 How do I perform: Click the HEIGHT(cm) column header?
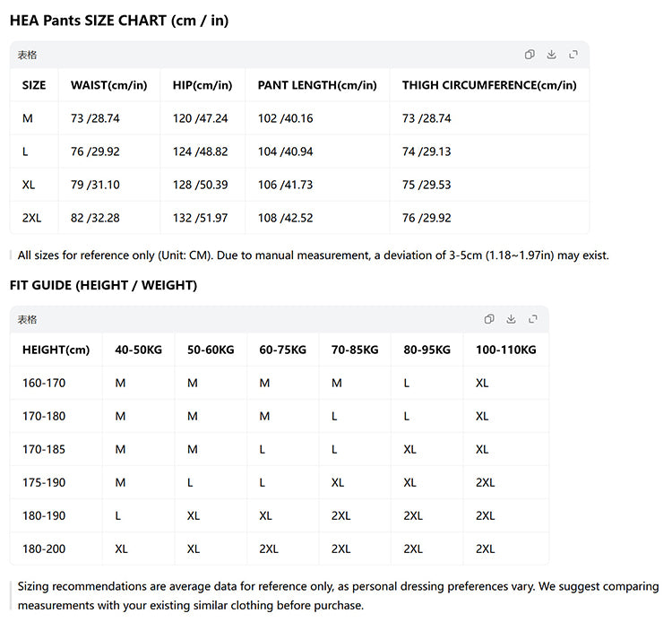coord(56,350)
